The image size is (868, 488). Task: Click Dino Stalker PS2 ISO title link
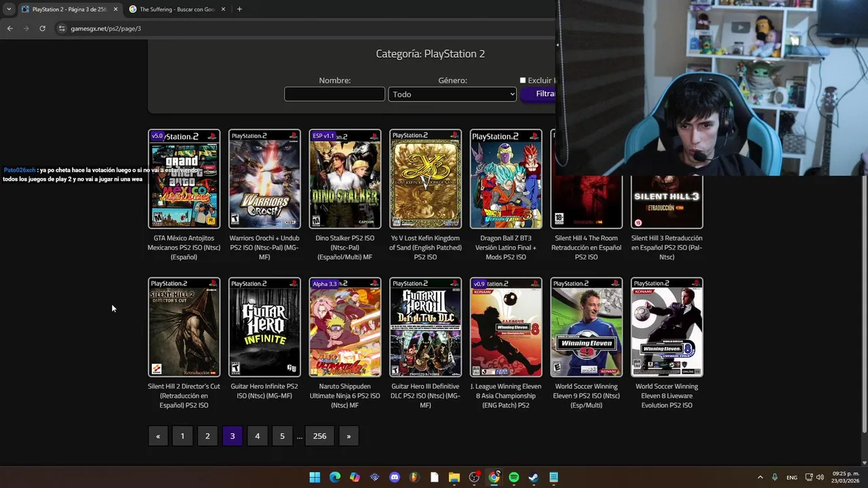pos(345,247)
